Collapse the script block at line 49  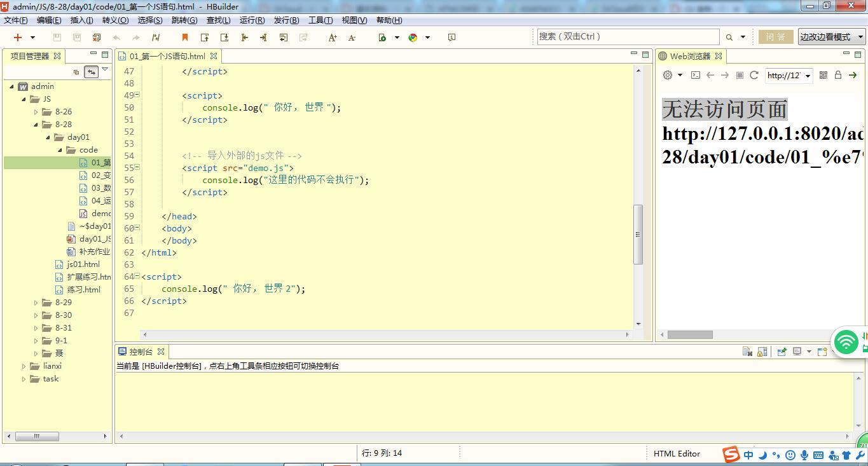137,95
